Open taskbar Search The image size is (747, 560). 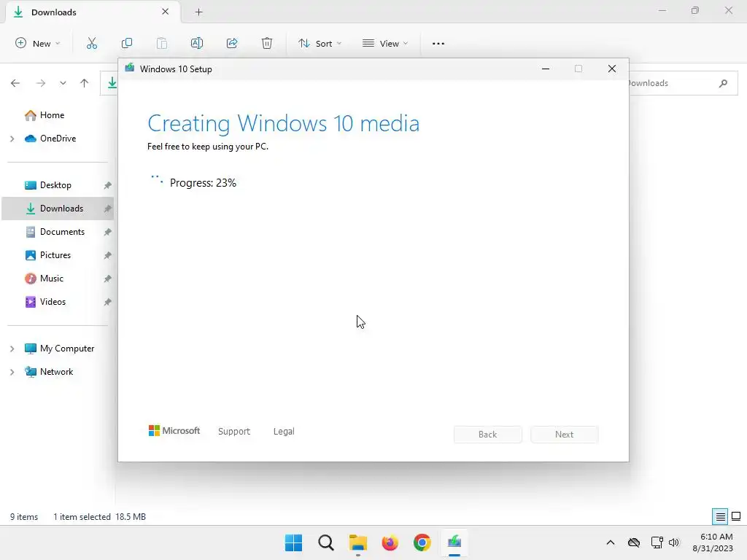tap(326, 542)
